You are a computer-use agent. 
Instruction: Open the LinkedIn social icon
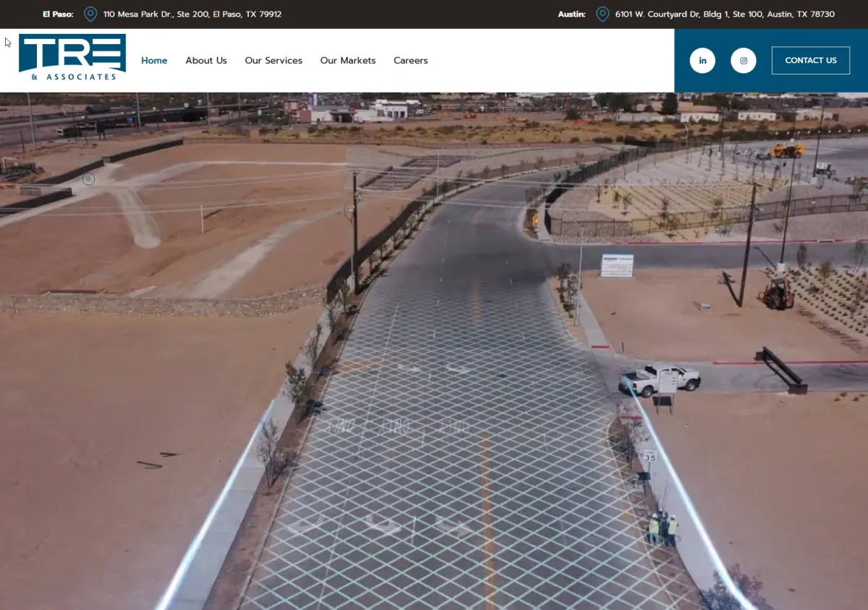click(702, 61)
